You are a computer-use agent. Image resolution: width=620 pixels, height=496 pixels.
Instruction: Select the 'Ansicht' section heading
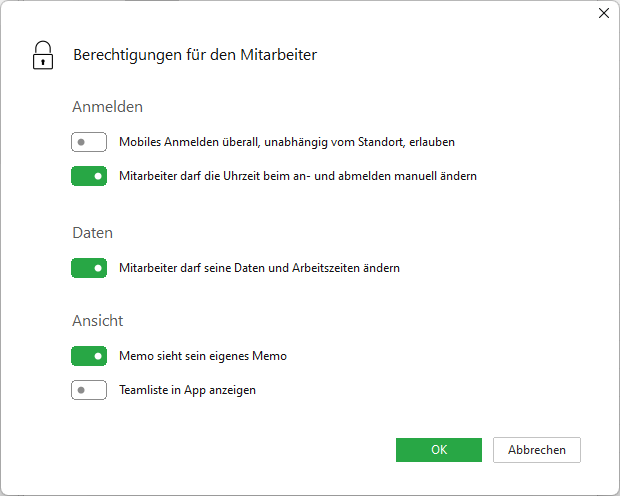(x=98, y=321)
